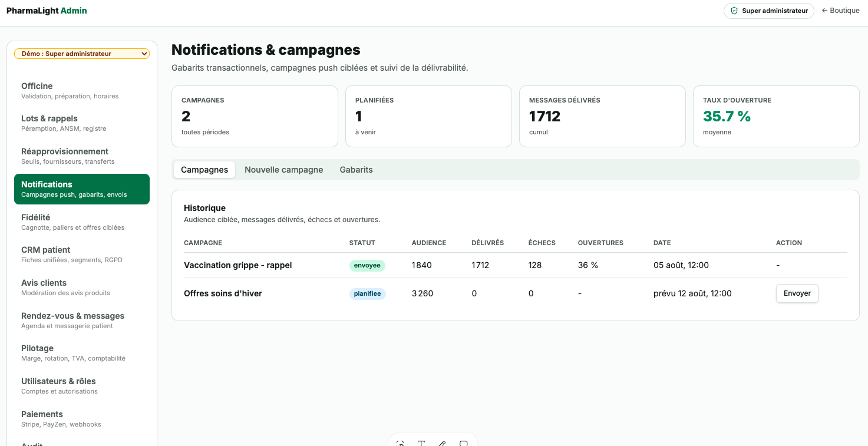Click the DATE column header
The width and height of the screenshot is (868, 446).
pos(662,243)
